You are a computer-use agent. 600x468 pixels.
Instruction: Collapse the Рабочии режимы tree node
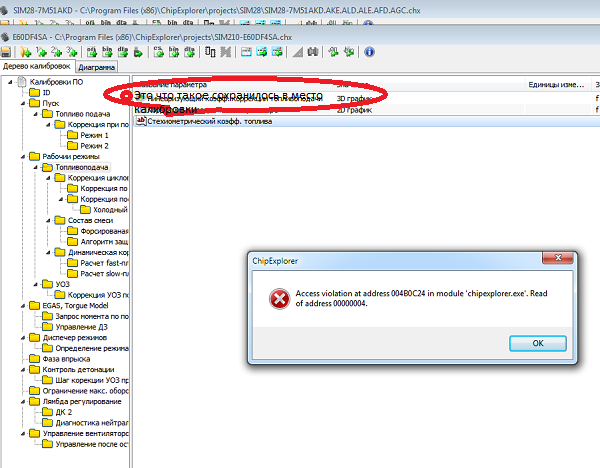(x=21, y=156)
